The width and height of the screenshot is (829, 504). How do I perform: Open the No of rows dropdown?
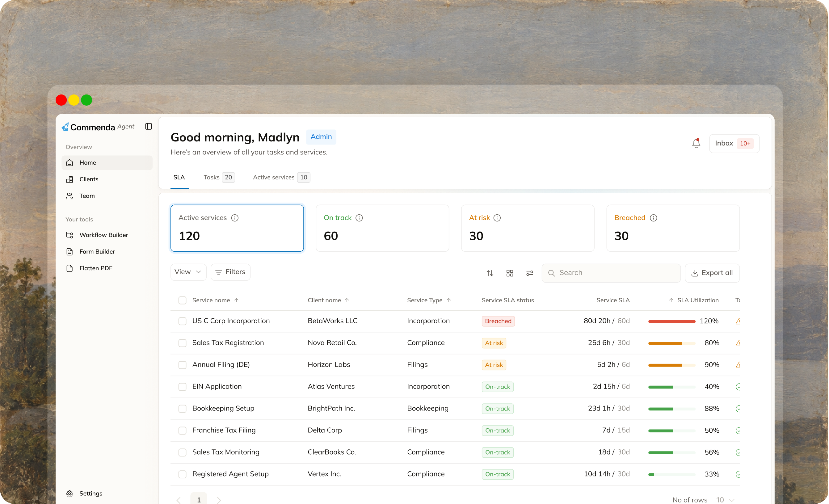pyautogui.click(x=725, y=500)
